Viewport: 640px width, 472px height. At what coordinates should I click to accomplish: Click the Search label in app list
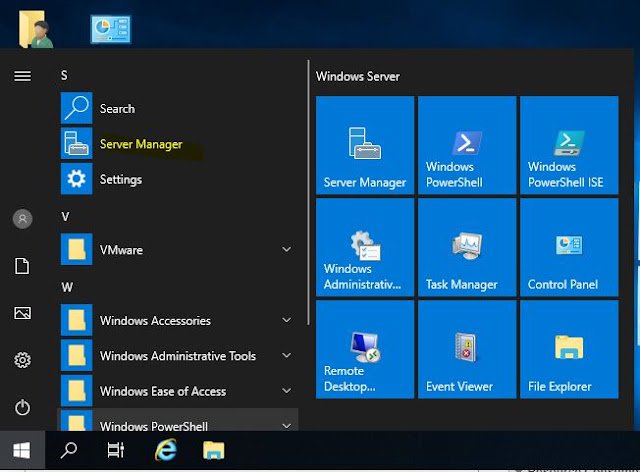117,109
